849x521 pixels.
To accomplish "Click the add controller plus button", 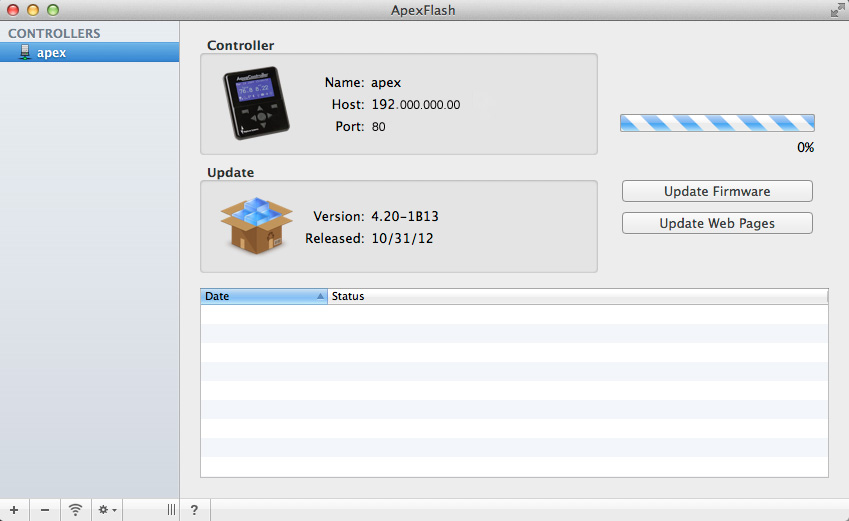I will tap(14, 510).
